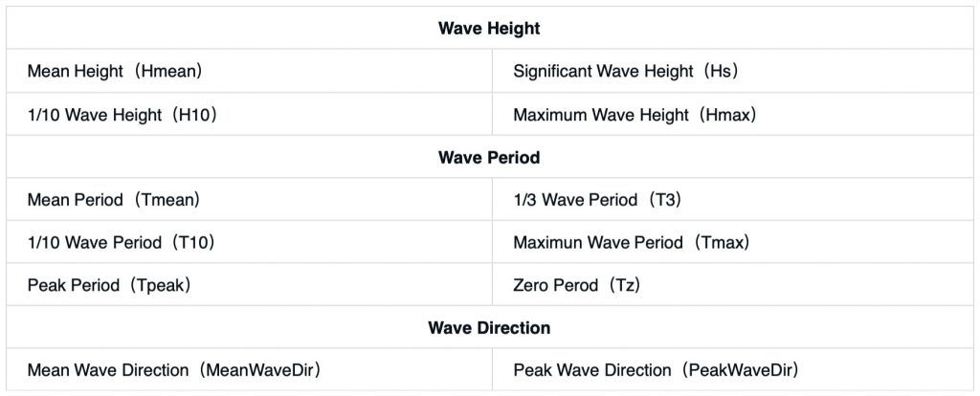The height and width of the screenshot is (396, 980).
Task: Click the Zero Perod (Tz) cell
Action: 576,285
